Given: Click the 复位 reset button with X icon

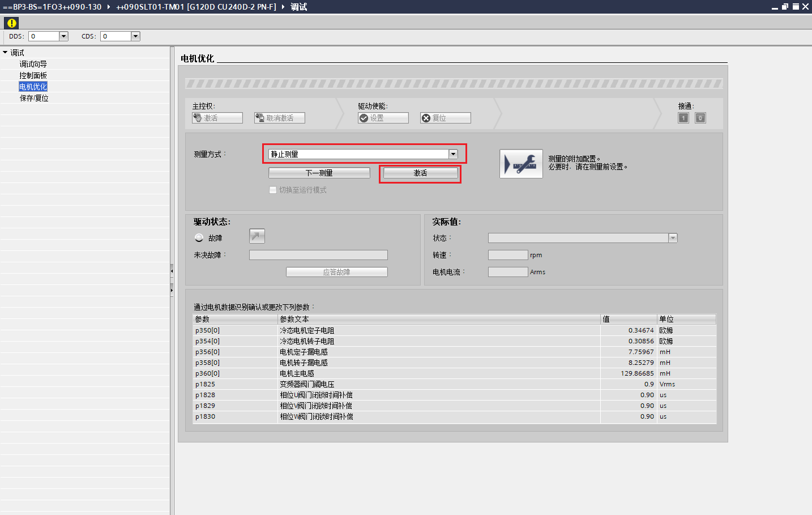Looking at the screenshot, I should pyautogui.click(x=446, y=118).
